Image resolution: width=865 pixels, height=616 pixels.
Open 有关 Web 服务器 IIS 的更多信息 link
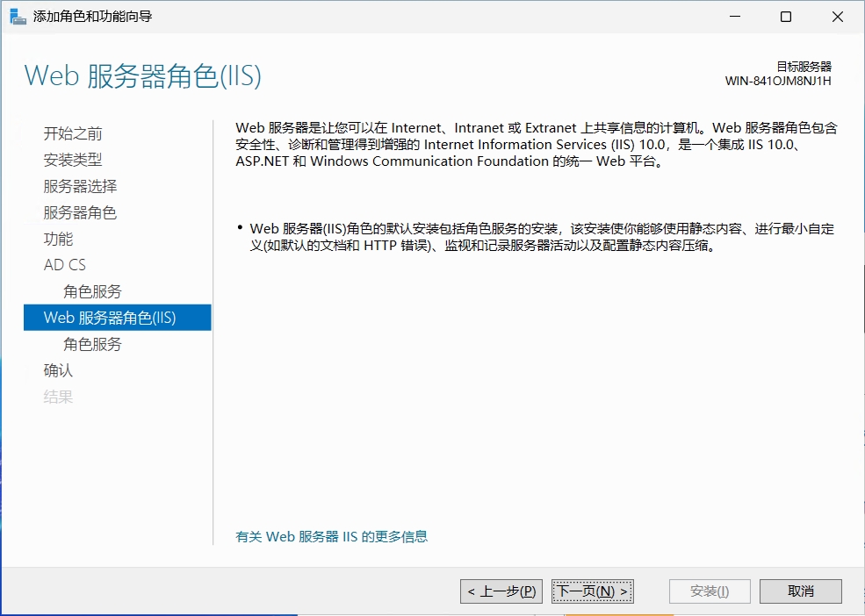332,537
